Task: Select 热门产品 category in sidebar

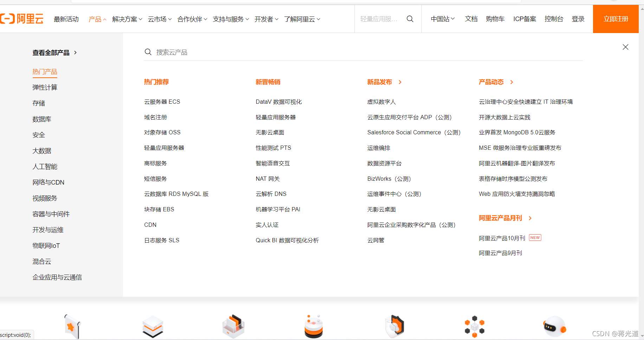Action: pos(45,72)
